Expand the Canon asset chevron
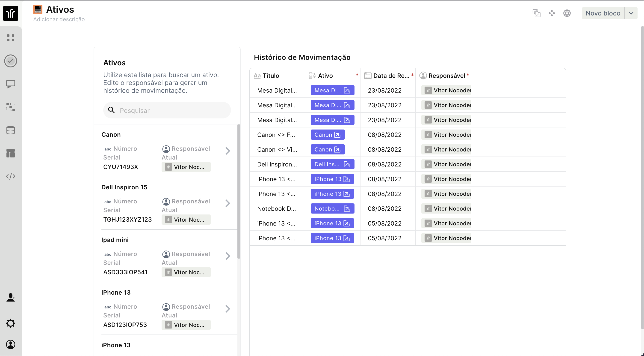644x356 pixels. (227, 151)
